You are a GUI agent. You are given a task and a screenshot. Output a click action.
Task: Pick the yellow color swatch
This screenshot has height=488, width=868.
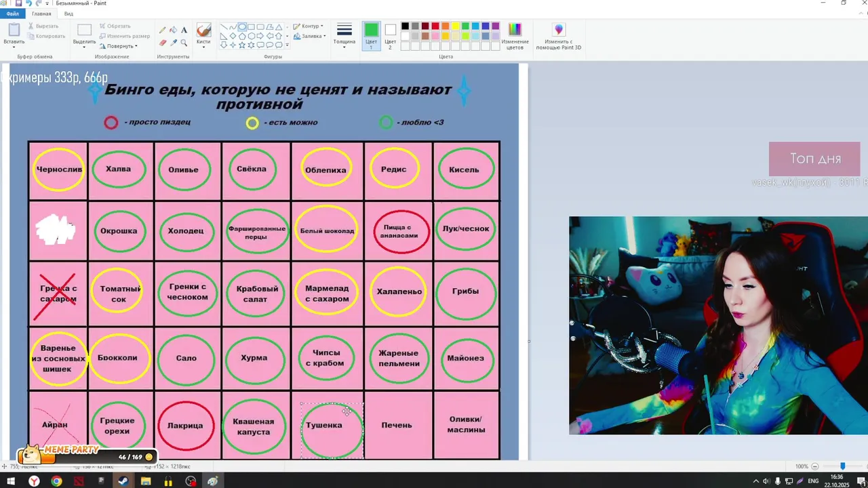[x=455, y=26]
